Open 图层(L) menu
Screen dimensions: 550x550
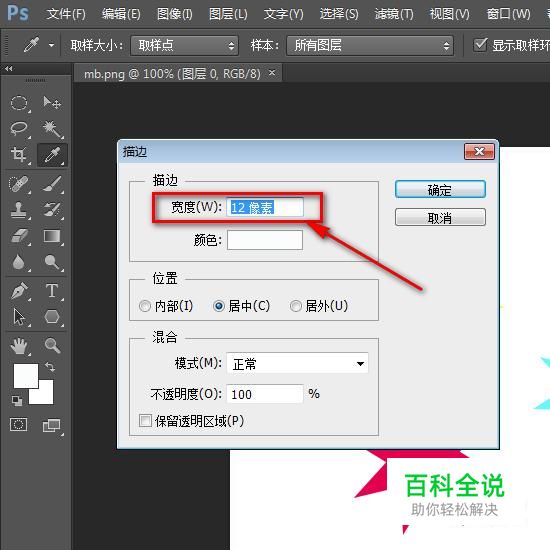tap(228, 14)
